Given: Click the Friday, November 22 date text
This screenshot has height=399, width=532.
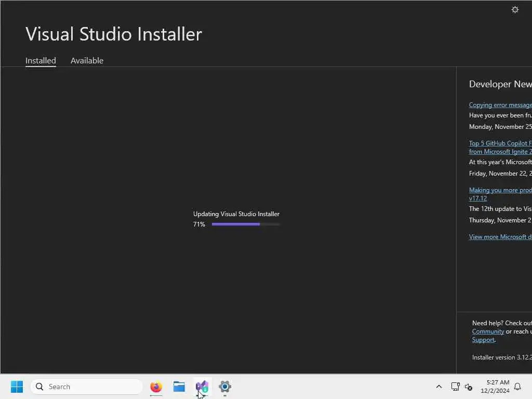Looking at the screenshot, I should (x=500, y=174).
